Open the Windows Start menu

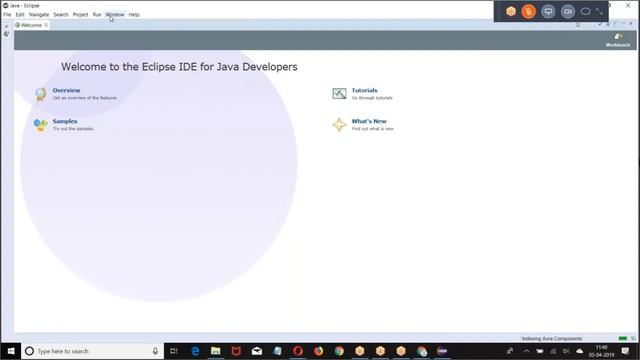coord(11,351)
